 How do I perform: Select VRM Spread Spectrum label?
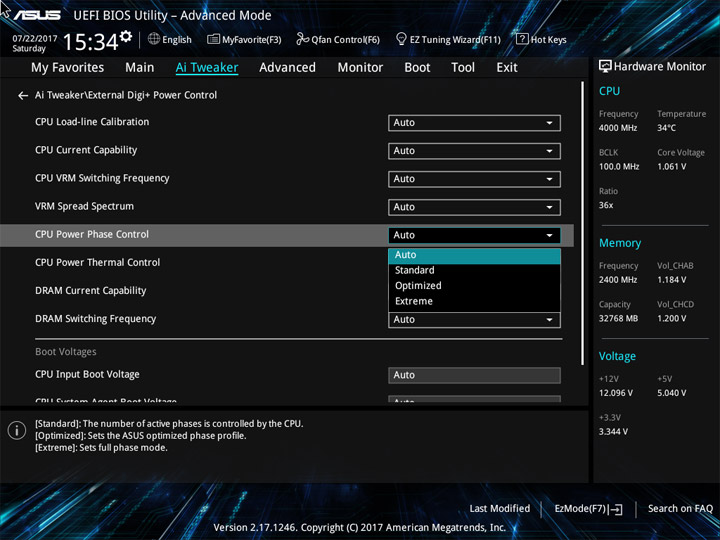(x=84, y=206)
